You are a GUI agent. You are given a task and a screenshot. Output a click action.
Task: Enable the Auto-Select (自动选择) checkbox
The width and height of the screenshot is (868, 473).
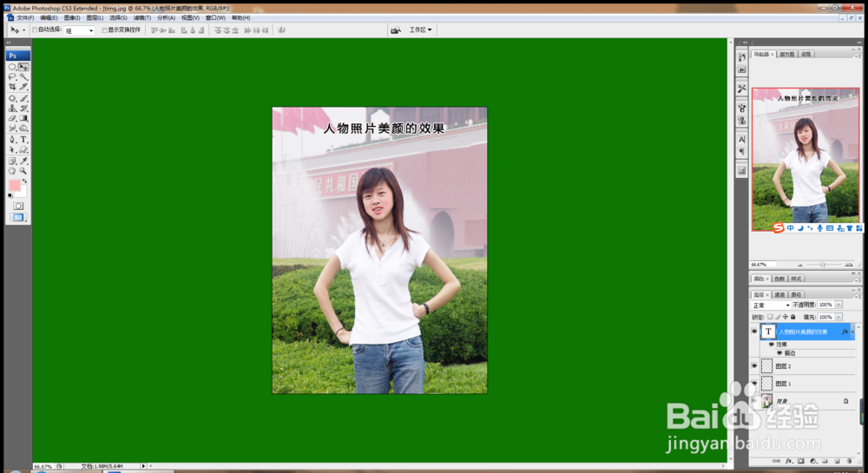(x=35, y=30)
